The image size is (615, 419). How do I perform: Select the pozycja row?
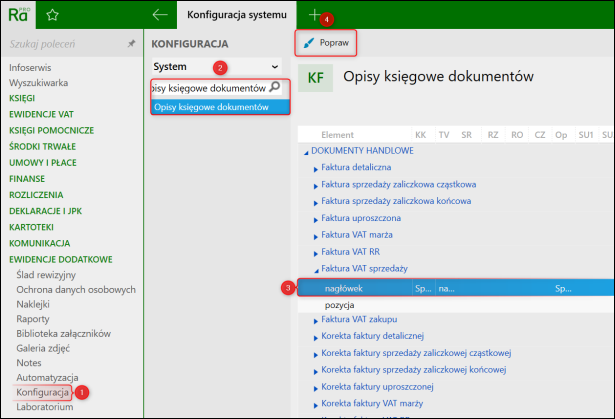click(456, 305)
